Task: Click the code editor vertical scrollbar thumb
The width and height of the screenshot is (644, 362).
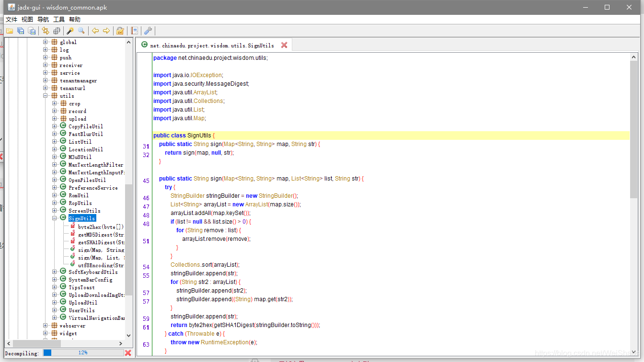Action: (x=634, y=129)
